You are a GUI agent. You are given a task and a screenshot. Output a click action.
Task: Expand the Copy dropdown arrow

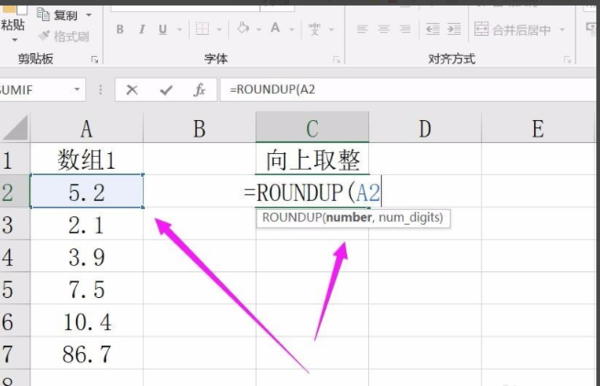point(89,15)
